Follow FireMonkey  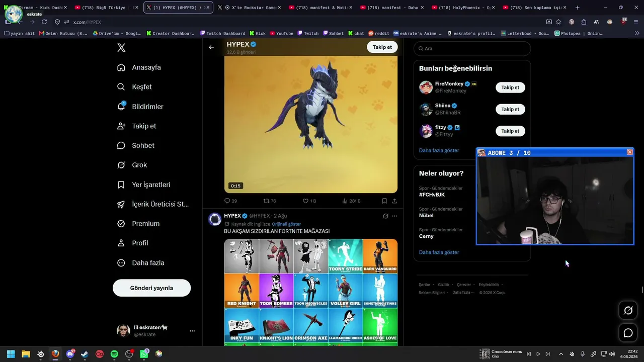pyautogui.click(x=510, y=87)
